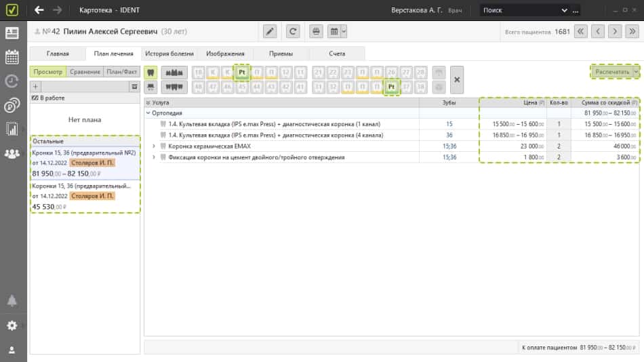Select plan Коронки 15, 36 for 45 530

pyautogui.click(x=85, y=195)
